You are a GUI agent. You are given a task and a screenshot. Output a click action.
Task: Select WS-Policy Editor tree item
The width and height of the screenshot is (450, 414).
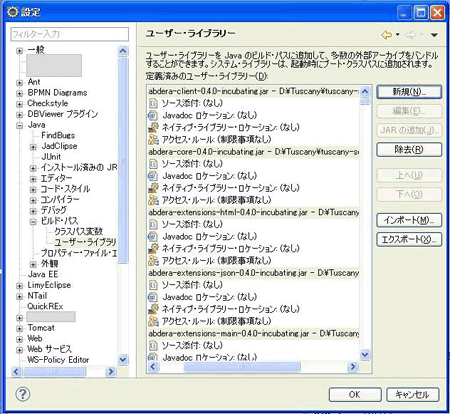click(58, 360)
